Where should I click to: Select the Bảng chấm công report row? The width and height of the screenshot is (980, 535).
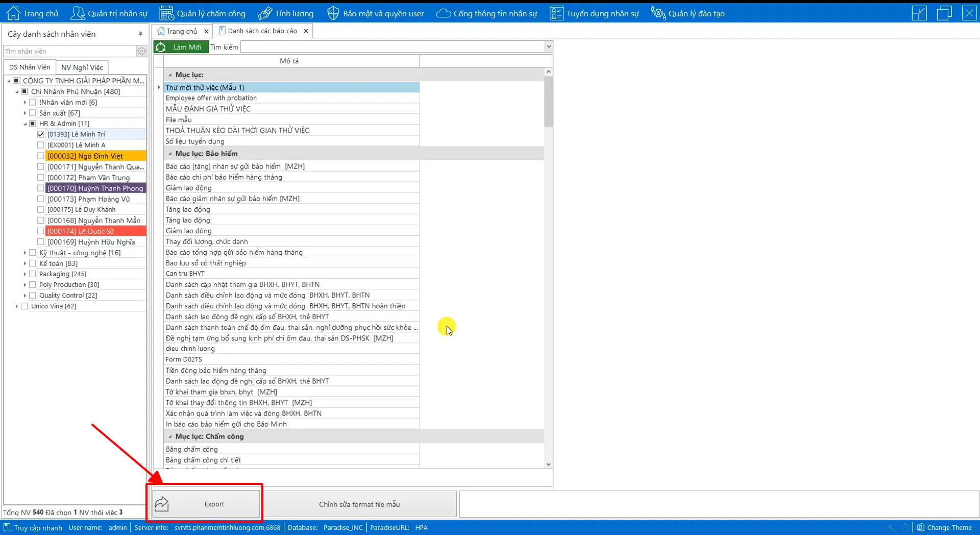291,449
